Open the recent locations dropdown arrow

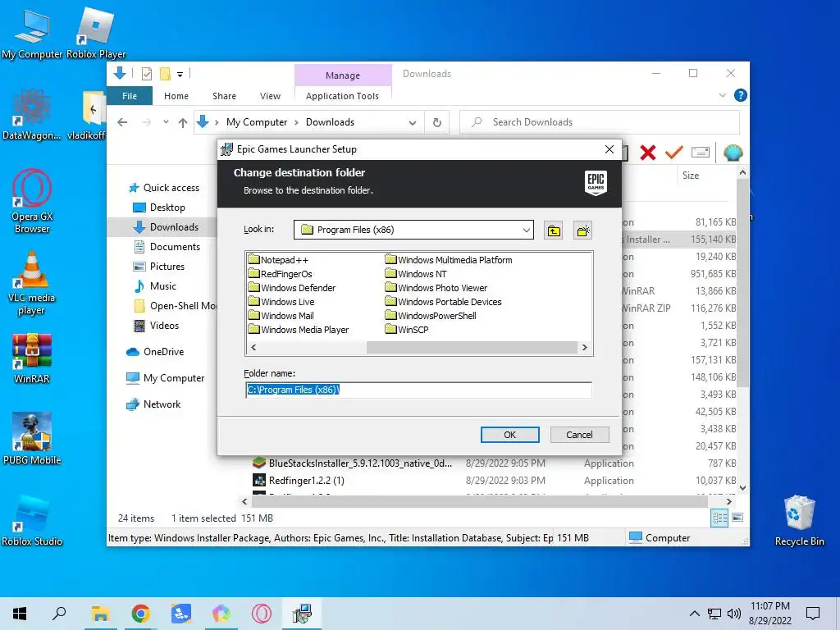166,122
